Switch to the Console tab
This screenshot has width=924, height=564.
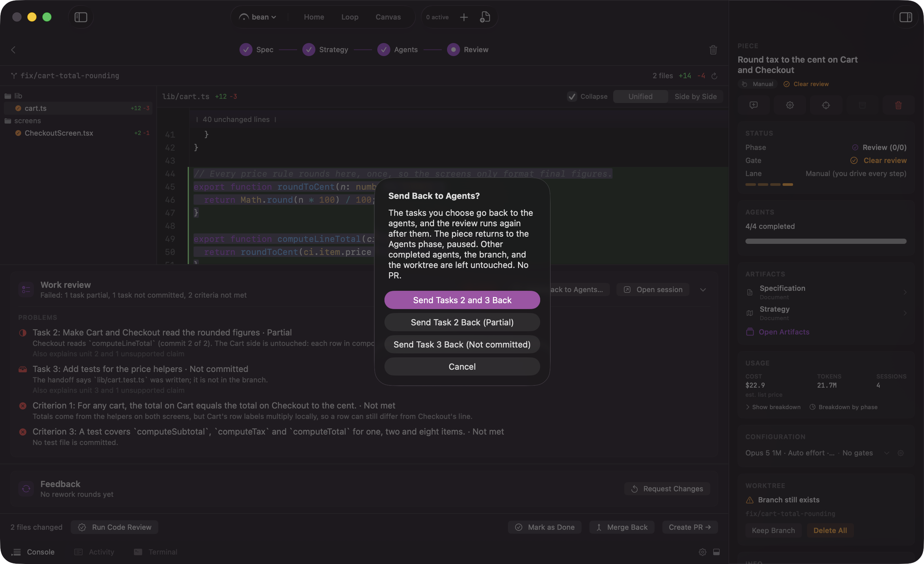[x=33, y=552]
